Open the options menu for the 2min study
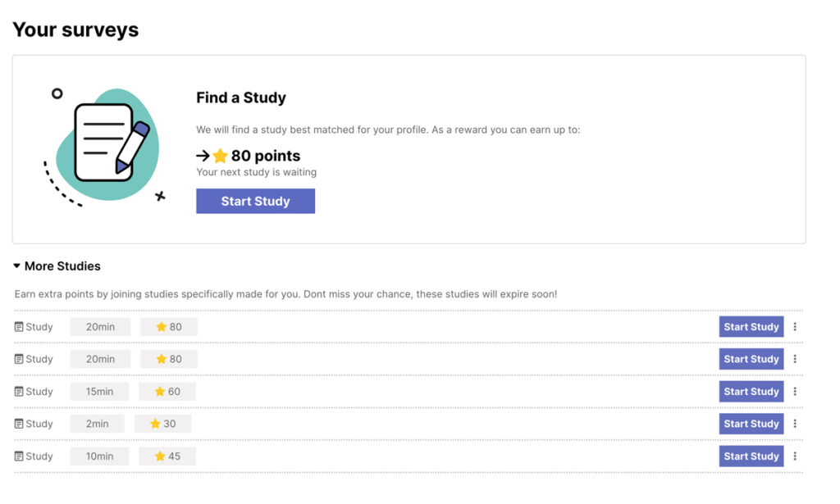 tap(796, 424)
